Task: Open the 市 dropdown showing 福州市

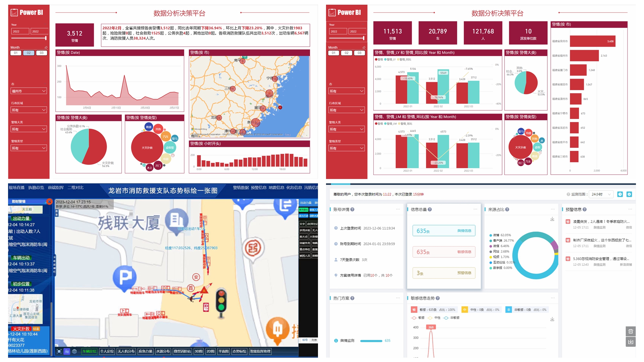Action: [x=29, y=91]
